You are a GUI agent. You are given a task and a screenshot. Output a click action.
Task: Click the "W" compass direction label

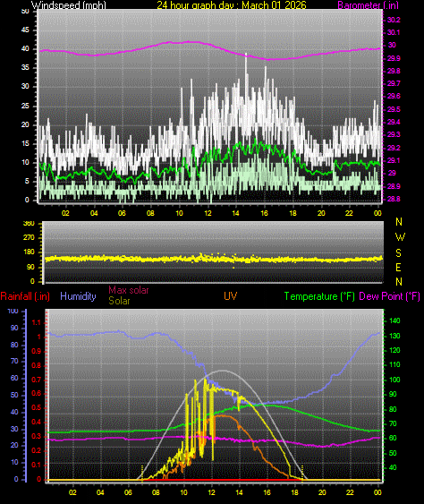pos(400,237)
